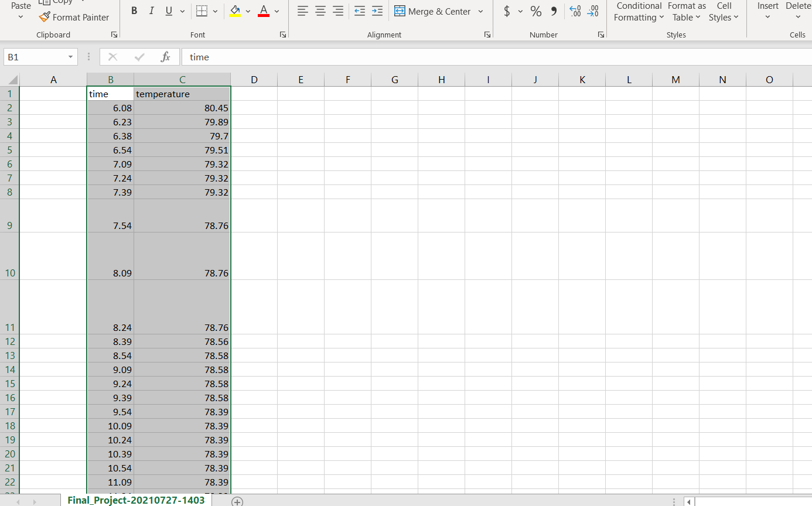Viewport: 812px width, 506px height.
Task: Apply yellow fill color
Action: (235, 11)
